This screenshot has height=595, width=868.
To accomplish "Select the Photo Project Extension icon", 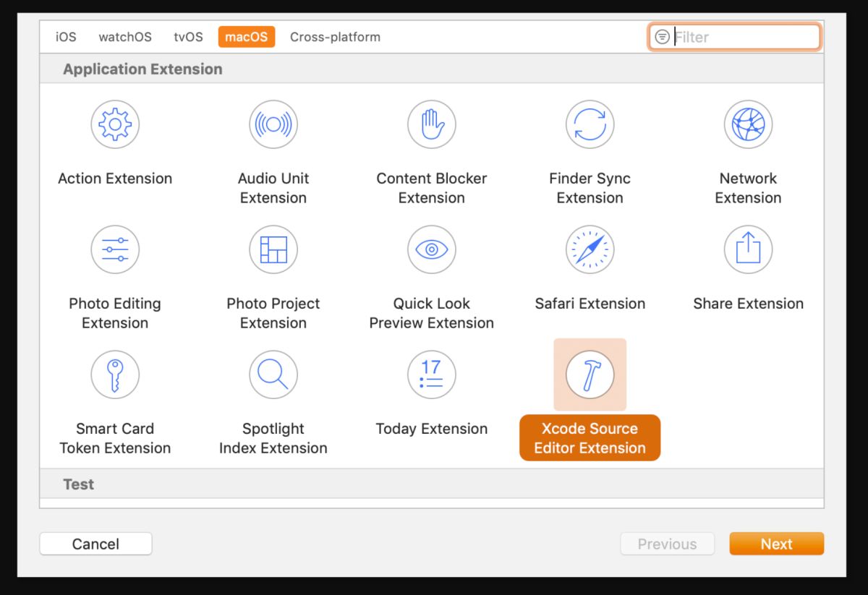I will pyautogui.click(x=273, y=249).
